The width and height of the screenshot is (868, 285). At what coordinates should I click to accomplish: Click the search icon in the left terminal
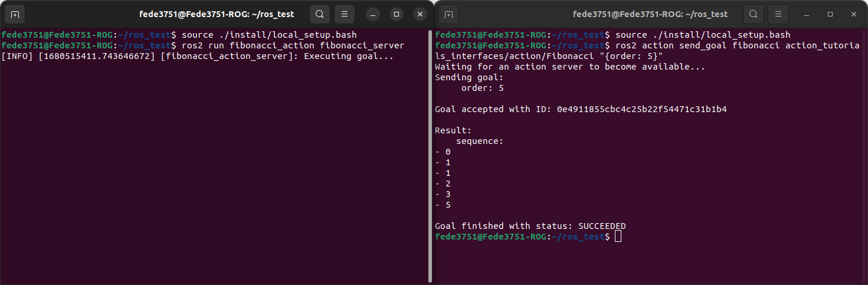tap(319, 14)
